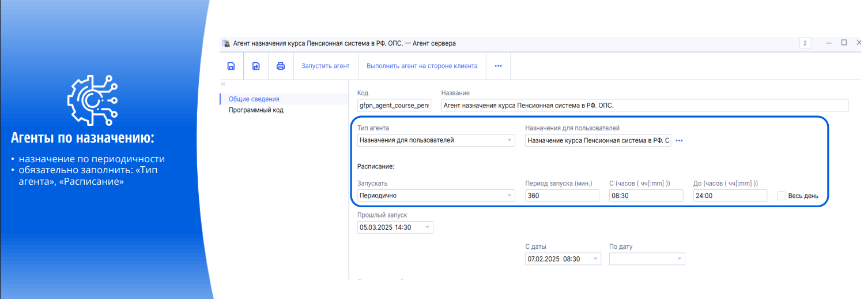Viewport: 868px width, 299px height.
Task: Click the Save floppy disk icon
Action: tap(231, 66)
